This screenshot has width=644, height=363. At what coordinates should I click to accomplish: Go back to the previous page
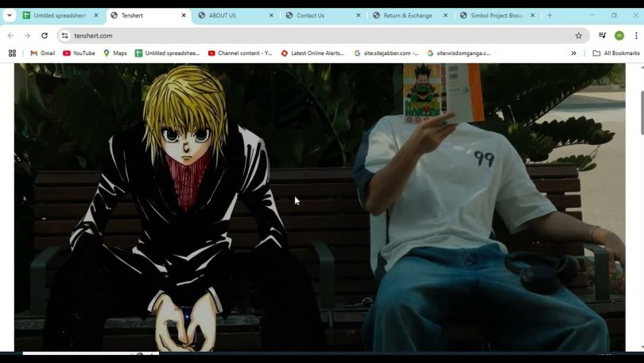[10, 36]
